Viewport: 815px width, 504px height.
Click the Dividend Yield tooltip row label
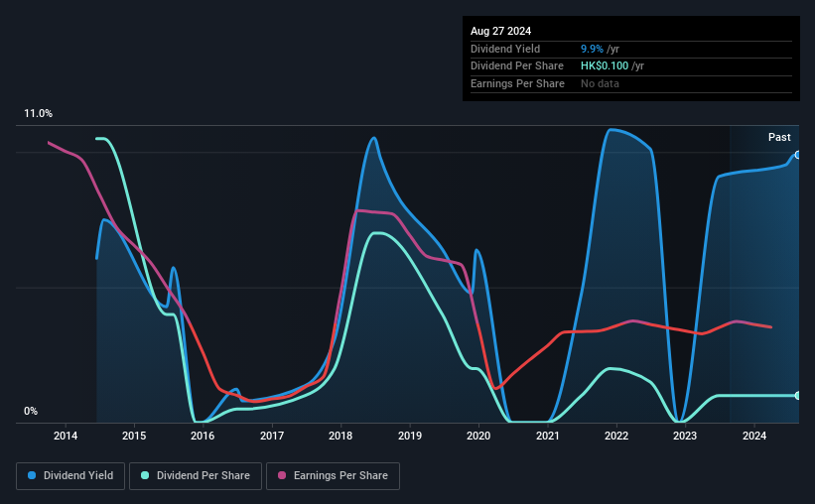tap(505, 49)
